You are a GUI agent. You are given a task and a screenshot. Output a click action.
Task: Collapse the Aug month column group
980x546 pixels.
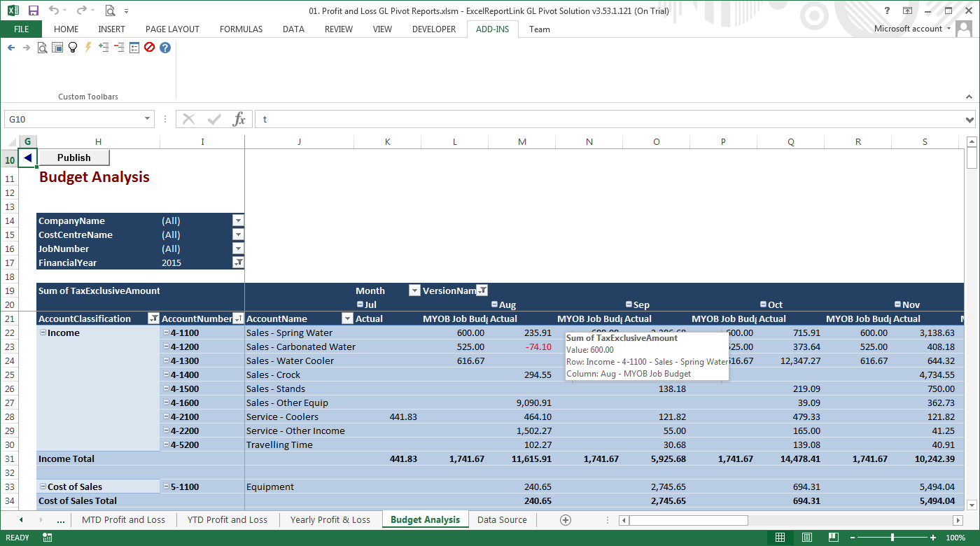click(x=494, y=304)
